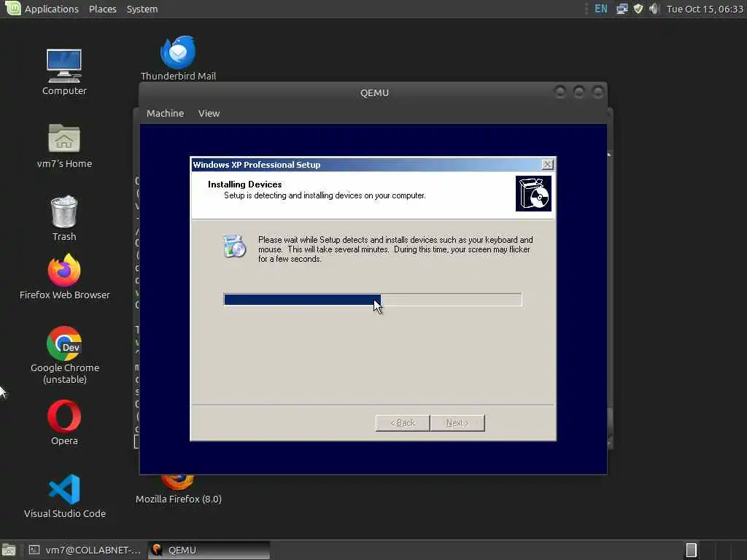Click show desktop icon in bottom panel

click(9, 550)
